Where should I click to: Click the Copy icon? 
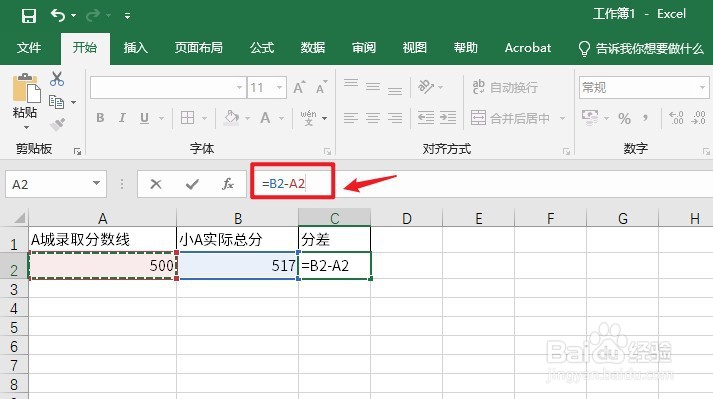(56, 102)
